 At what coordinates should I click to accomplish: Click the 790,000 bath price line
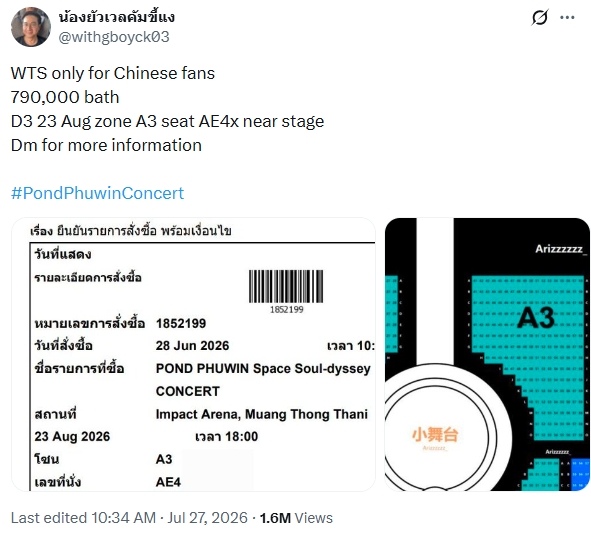(x=65, y=97)
